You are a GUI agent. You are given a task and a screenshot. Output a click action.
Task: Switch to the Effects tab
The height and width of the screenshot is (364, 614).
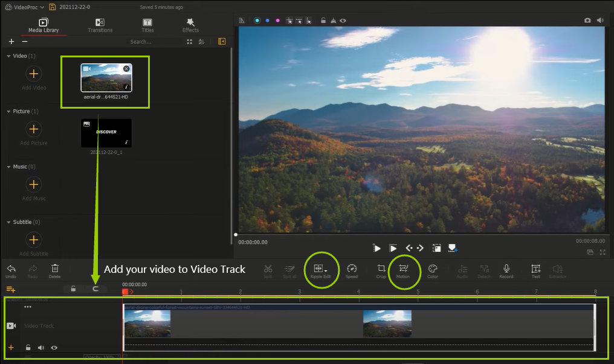pos(190,25)
